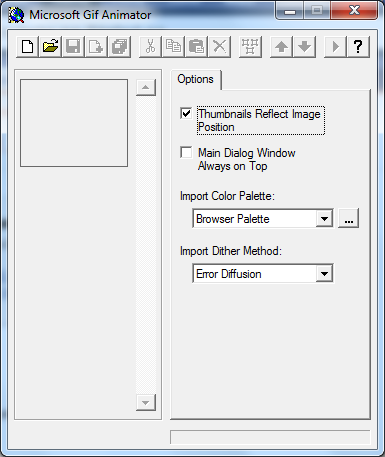This screenshot has height=457, width=385.
Task: Click the Cut scissors icon
Action: (150, 47)
